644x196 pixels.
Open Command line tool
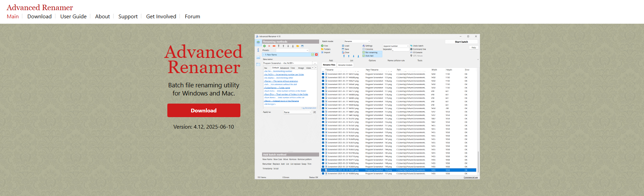(x=418, y=49)
